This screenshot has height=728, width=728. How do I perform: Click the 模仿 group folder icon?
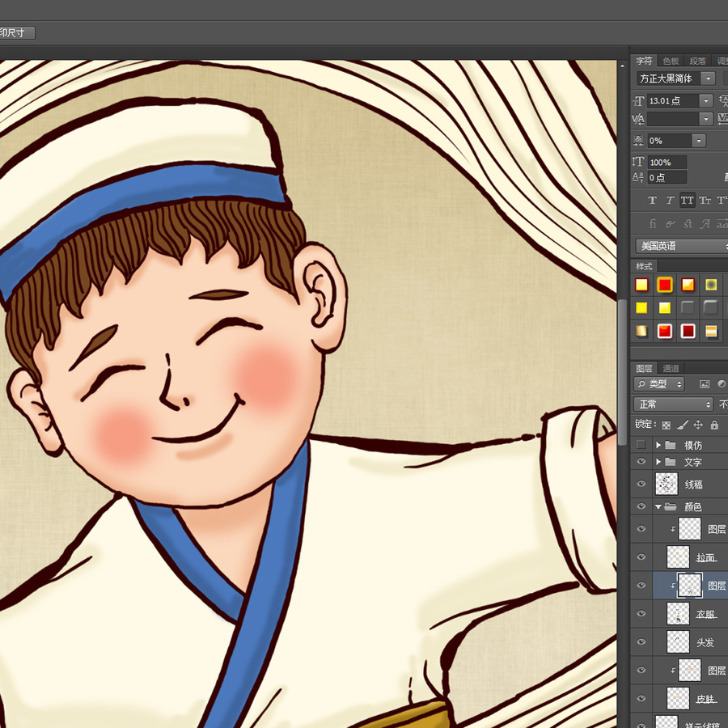pyautogui.click(x=671, y=445)
